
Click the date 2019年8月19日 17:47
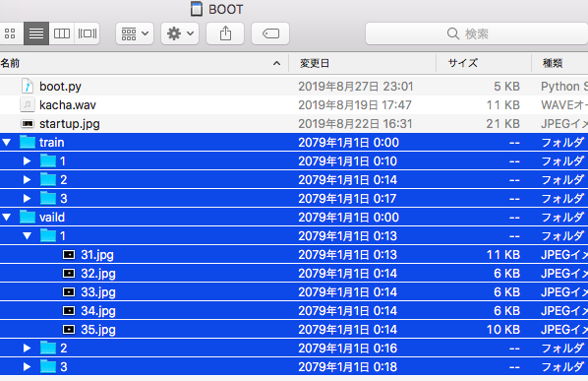coord(355,105)
